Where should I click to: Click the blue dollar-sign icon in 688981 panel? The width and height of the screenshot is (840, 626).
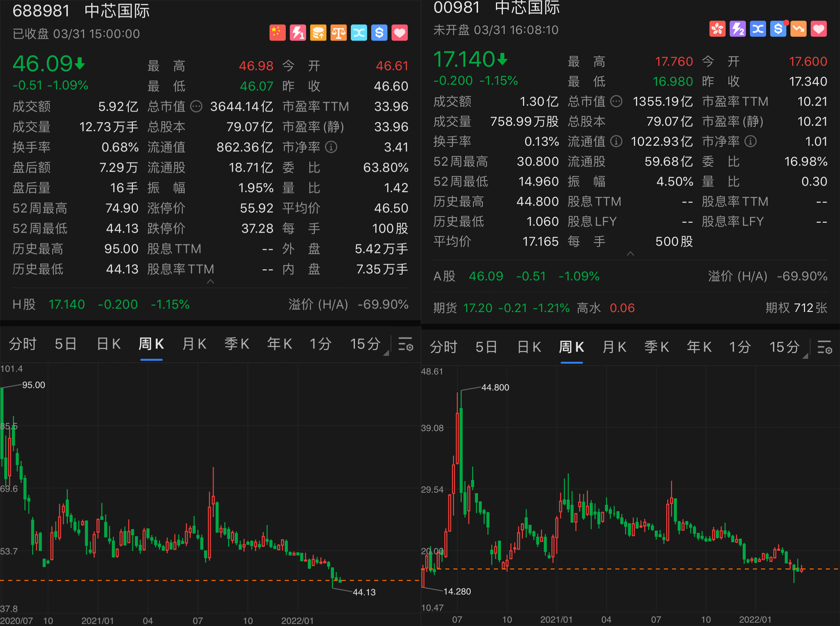tap(379, 32)
